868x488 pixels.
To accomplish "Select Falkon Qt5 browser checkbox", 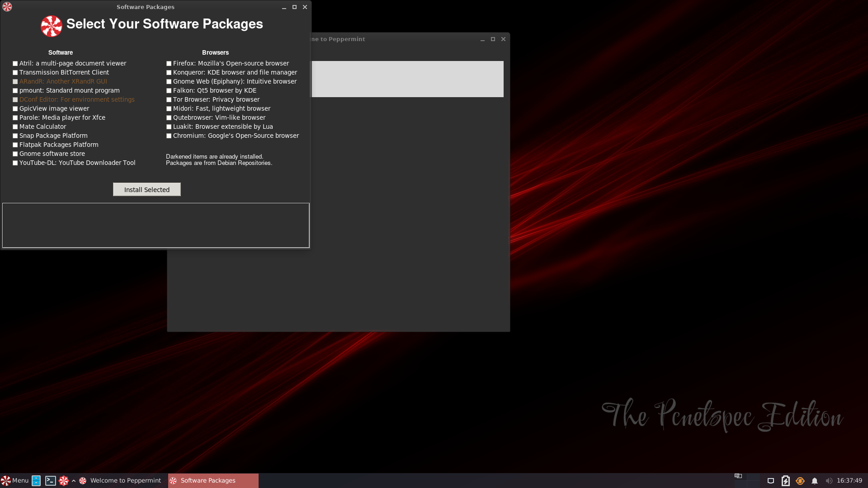I will (x=169, y=91).
